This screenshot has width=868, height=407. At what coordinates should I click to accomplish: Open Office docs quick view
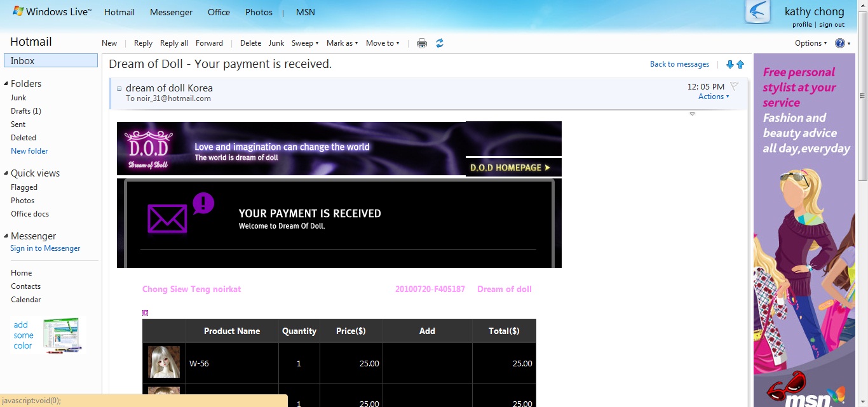[30, 214]
